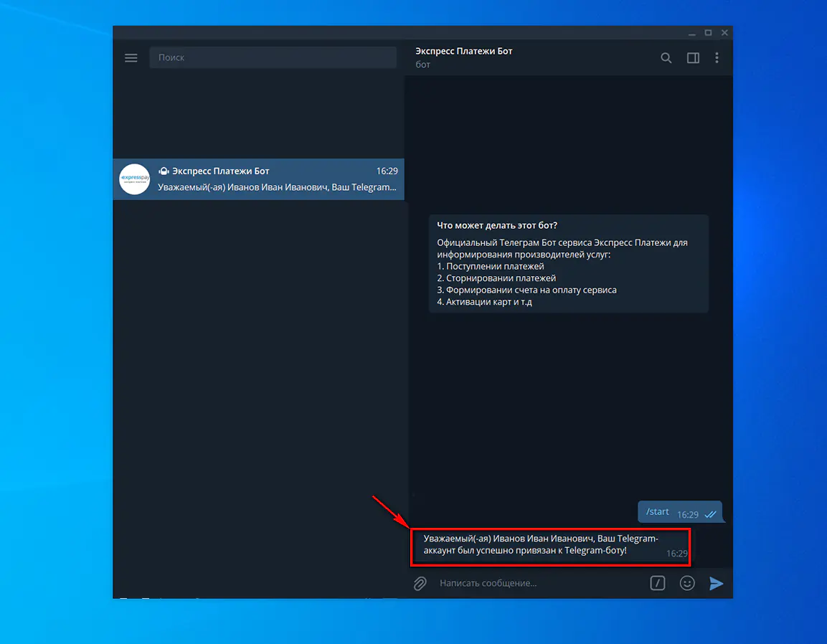Click the 'бот' subtitle in the chat header
The width and height of the screenshot is (827, 644).
pos(423,64)
